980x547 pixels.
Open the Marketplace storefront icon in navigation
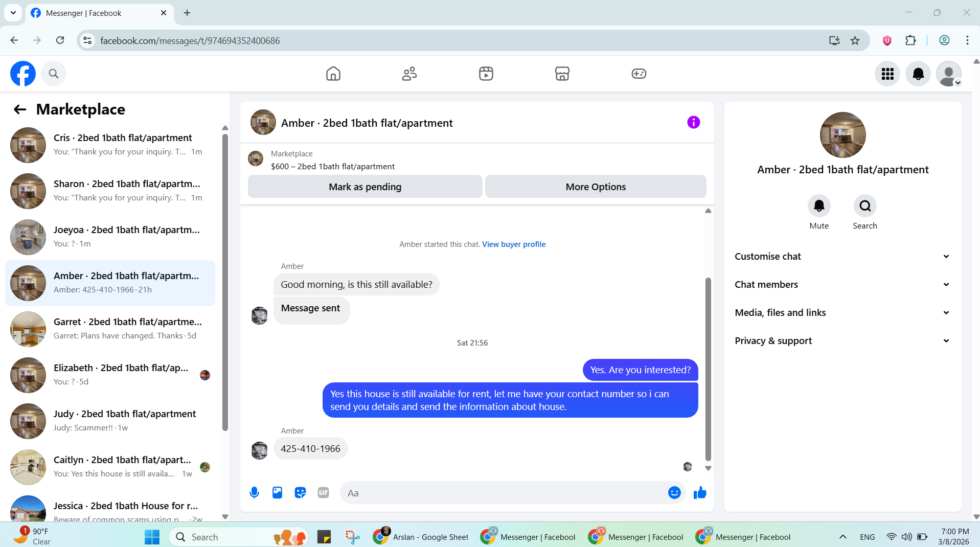(562, 74)
